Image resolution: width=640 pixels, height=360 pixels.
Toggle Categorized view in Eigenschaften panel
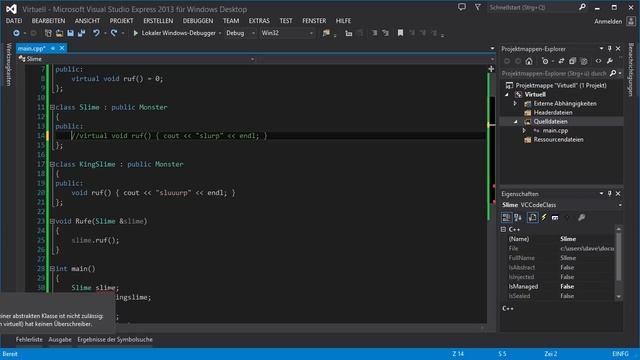(x=506, y=218)
